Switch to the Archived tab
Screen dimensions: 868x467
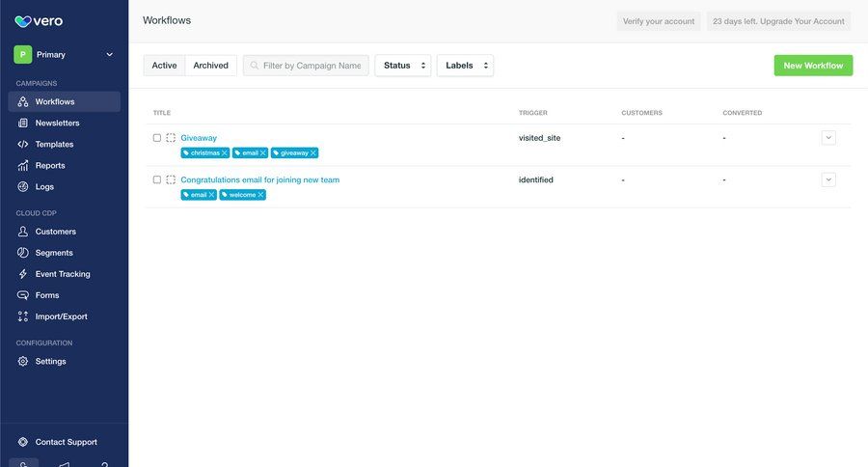(x=211, y=66)
